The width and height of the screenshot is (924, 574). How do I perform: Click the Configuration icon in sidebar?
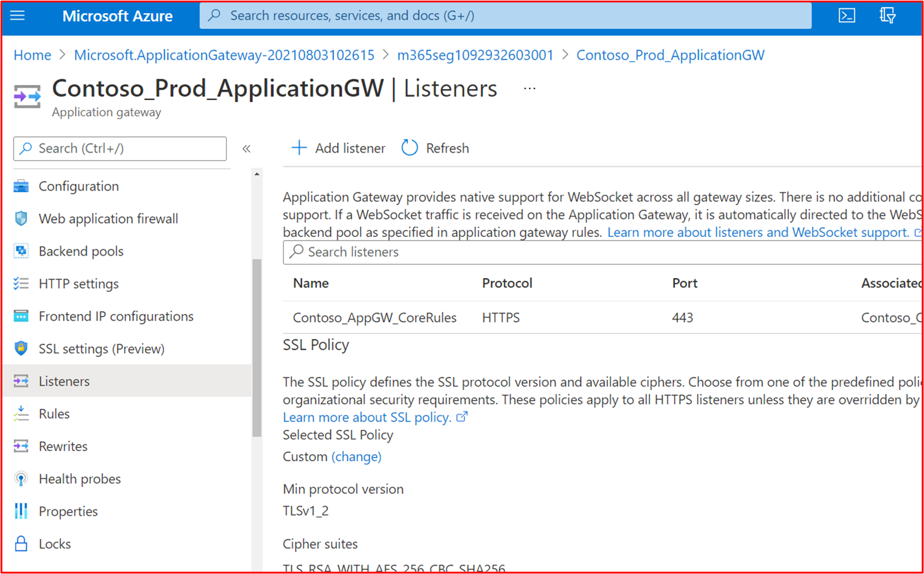[x=21, y=186]
